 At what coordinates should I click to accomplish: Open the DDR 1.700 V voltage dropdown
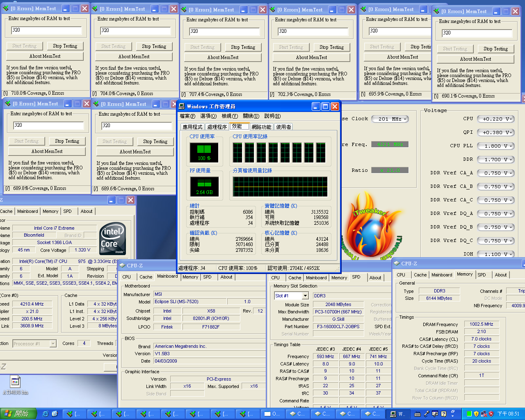[495, 160]
